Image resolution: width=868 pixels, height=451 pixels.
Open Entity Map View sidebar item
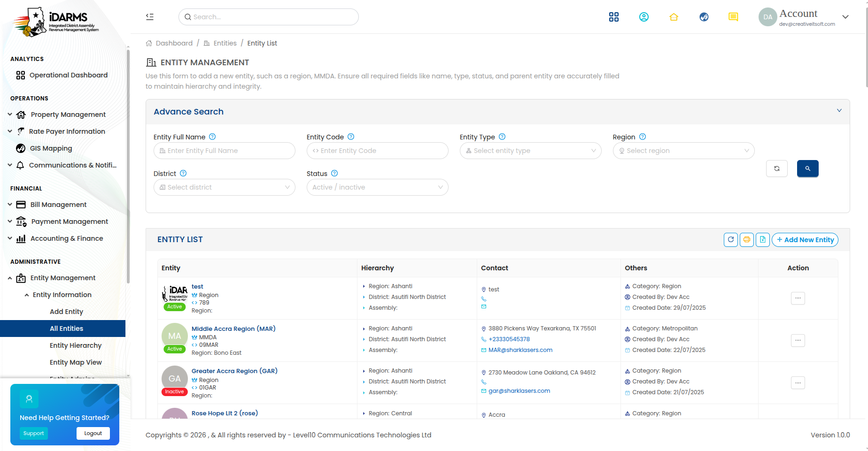point(76,362)
